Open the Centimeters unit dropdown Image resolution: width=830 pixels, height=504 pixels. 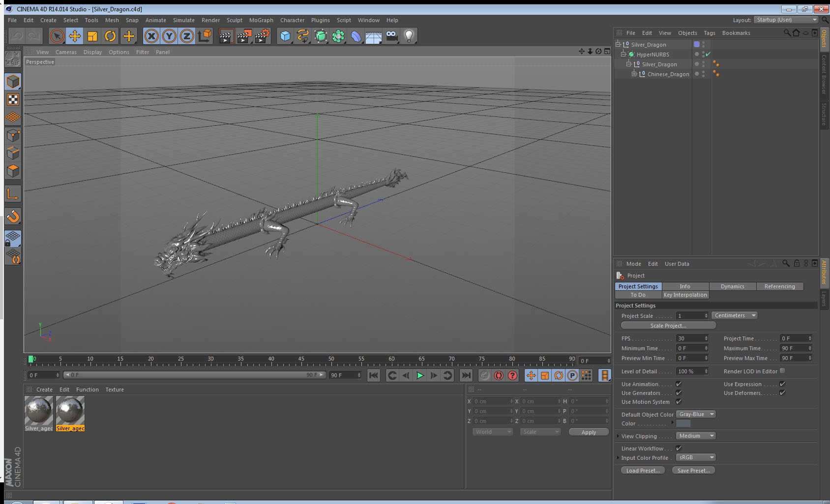[x=734, y=315]
